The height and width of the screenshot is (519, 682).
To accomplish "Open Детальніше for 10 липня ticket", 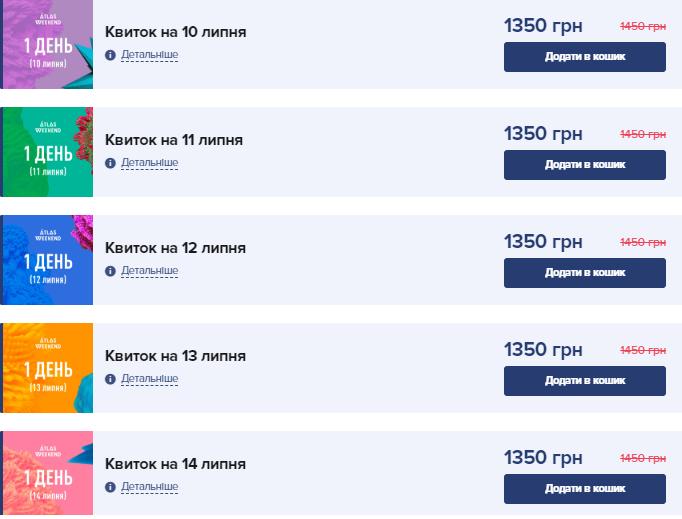I will pos(150,55).
